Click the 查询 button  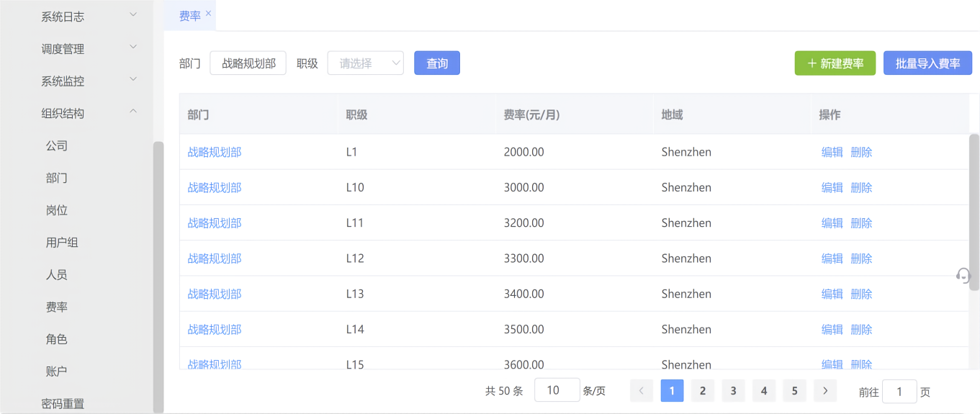click(x=437, y=63)
